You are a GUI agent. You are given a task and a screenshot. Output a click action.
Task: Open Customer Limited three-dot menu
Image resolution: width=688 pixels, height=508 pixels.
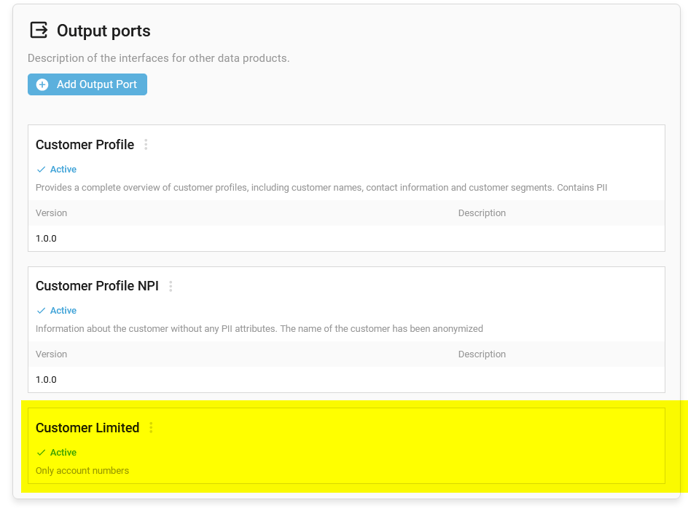click(x=151, y=428)
